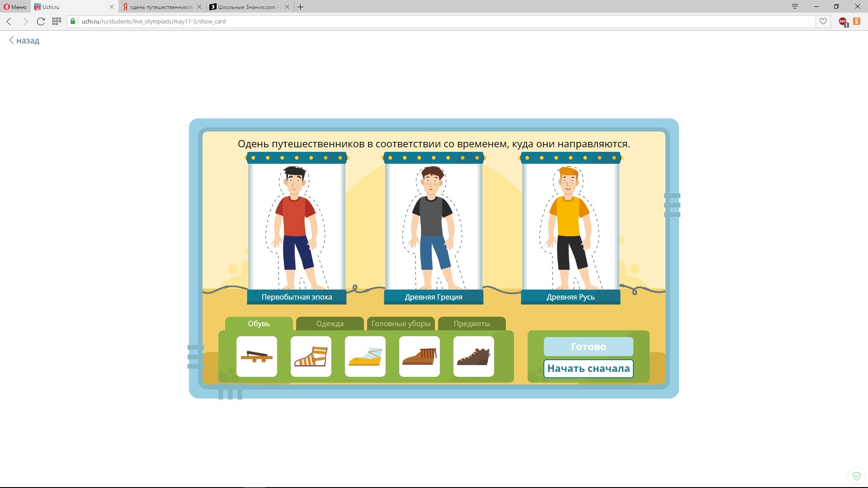Switch to Головные уборы tab
Screen dimensions: 868x488
(x=401, y=324)
